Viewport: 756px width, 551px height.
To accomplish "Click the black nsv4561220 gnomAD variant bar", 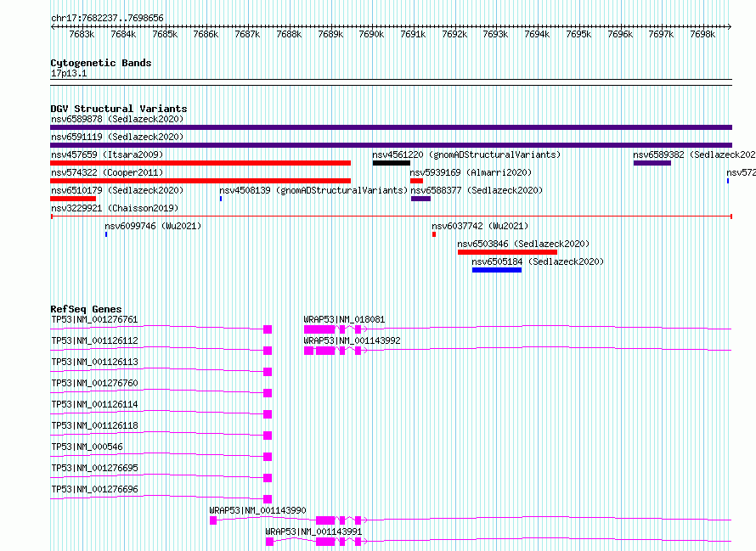I will pyautogui.click(x=392, y=163).
